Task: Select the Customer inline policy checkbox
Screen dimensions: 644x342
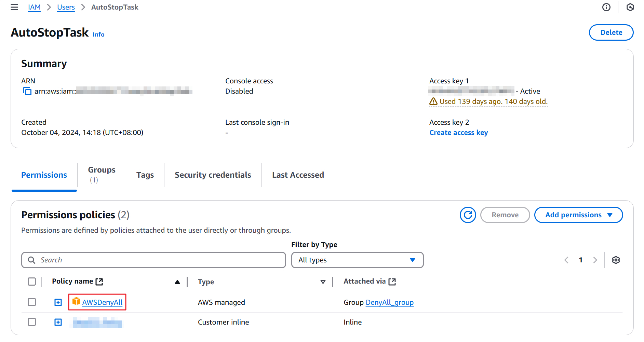Action: pos(32,322)
